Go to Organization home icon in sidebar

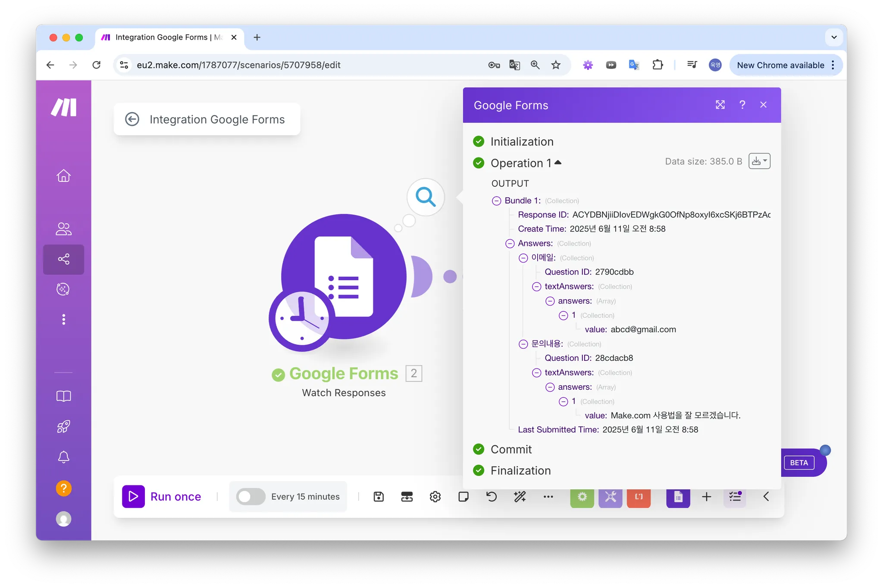(x=63, y=176)
